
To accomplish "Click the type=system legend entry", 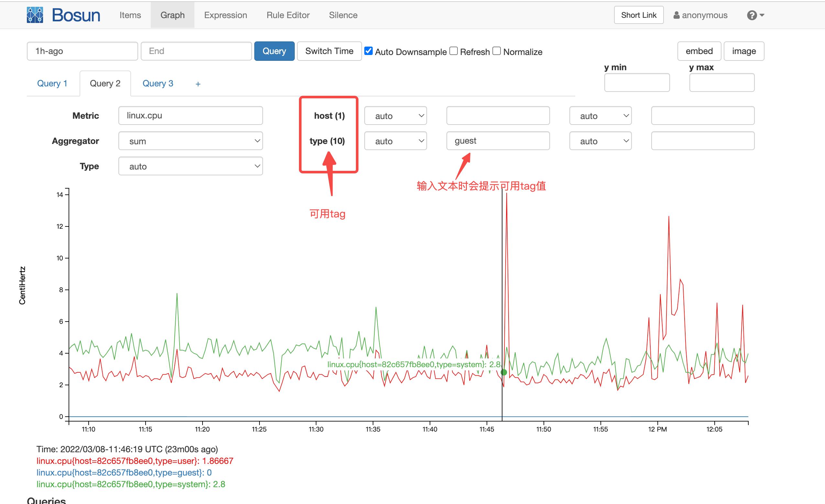I will pyautogui.click(x=131, y=484).
